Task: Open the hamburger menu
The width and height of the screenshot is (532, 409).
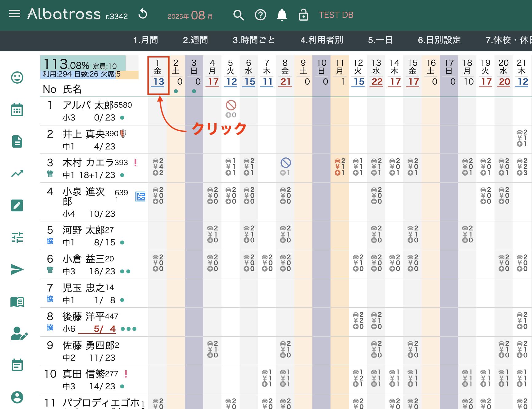Action: click(14, 14)
